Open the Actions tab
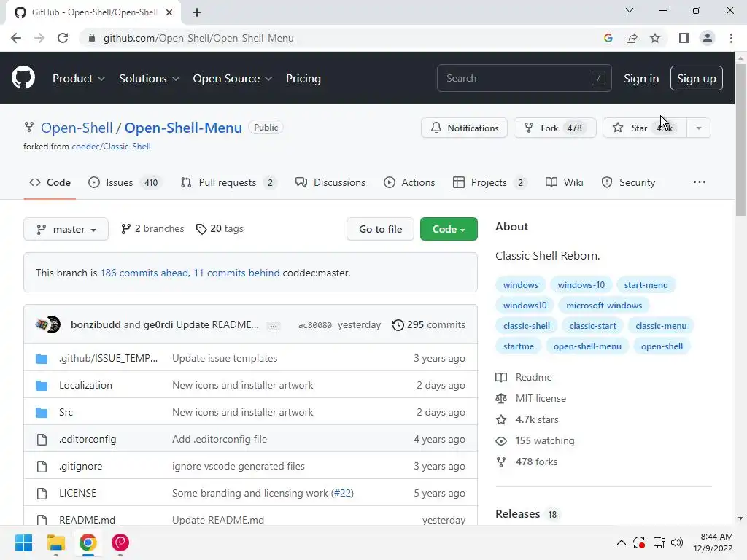 click(409, 182)
